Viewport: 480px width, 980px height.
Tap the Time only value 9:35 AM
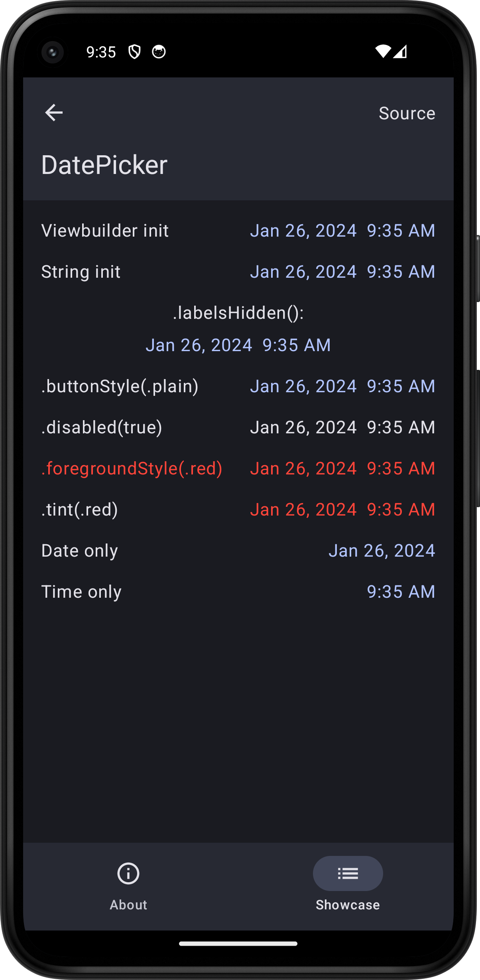tap(401, 592)
